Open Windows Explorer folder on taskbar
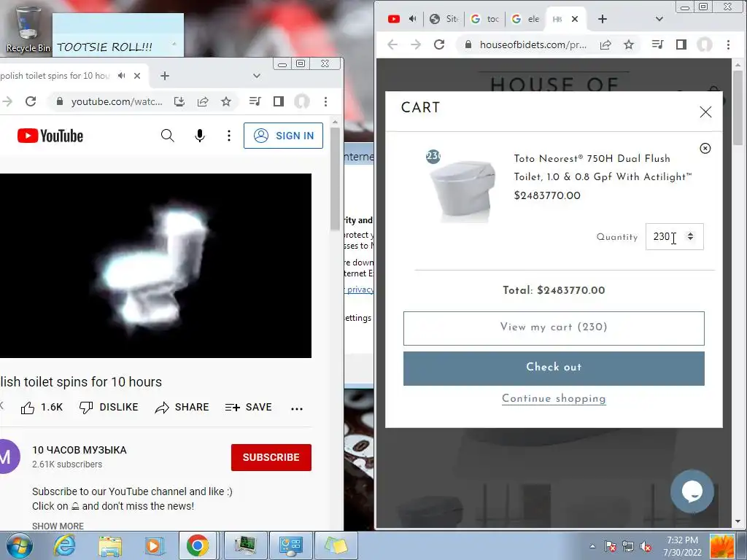Viewport: 747px width, 560px height. tap(109, 545)
